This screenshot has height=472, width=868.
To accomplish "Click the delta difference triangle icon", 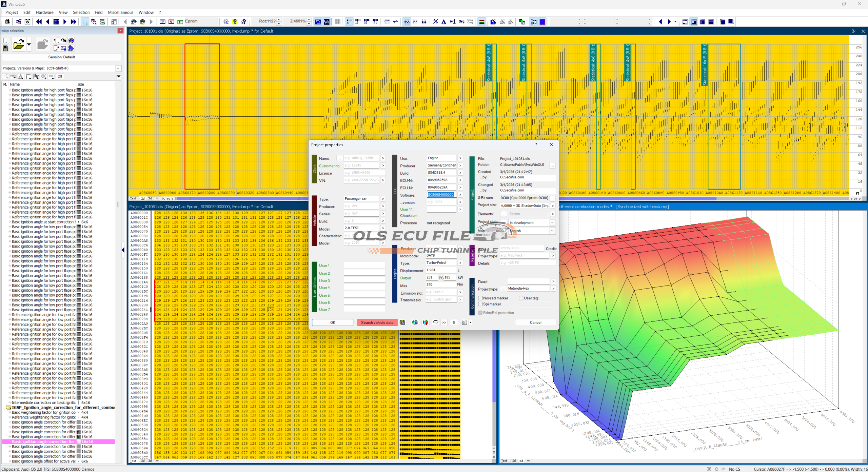I will click(444, 22).
